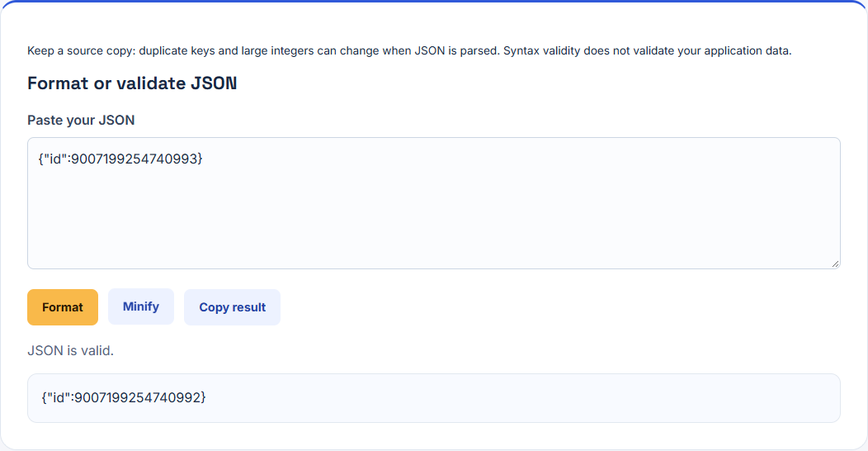The width and height of the screenshot is (868, 451).
Task: Click empty space below the input JSON text
Action: (433, 221)
